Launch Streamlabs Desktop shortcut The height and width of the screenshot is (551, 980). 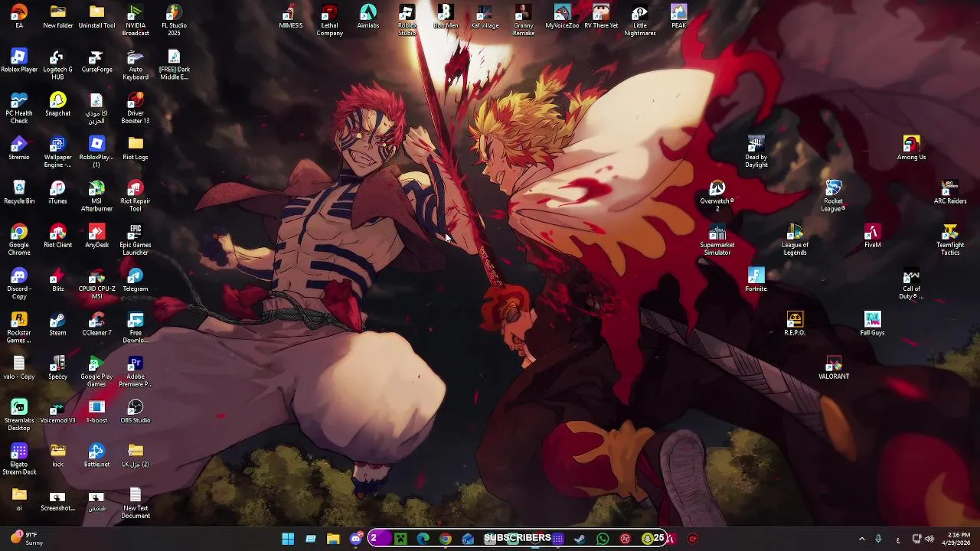click(19, 416)
